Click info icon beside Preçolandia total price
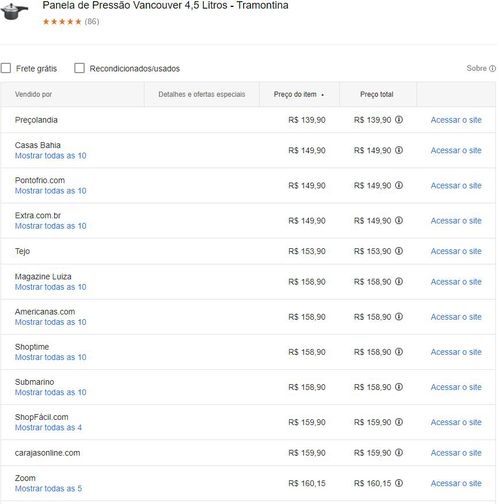 point(399,119)
